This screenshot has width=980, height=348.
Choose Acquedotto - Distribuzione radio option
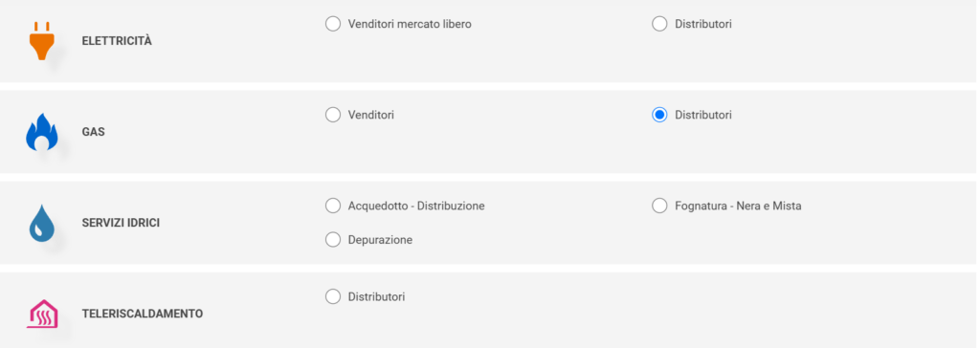pyautogui.click(x=333, y=206)
